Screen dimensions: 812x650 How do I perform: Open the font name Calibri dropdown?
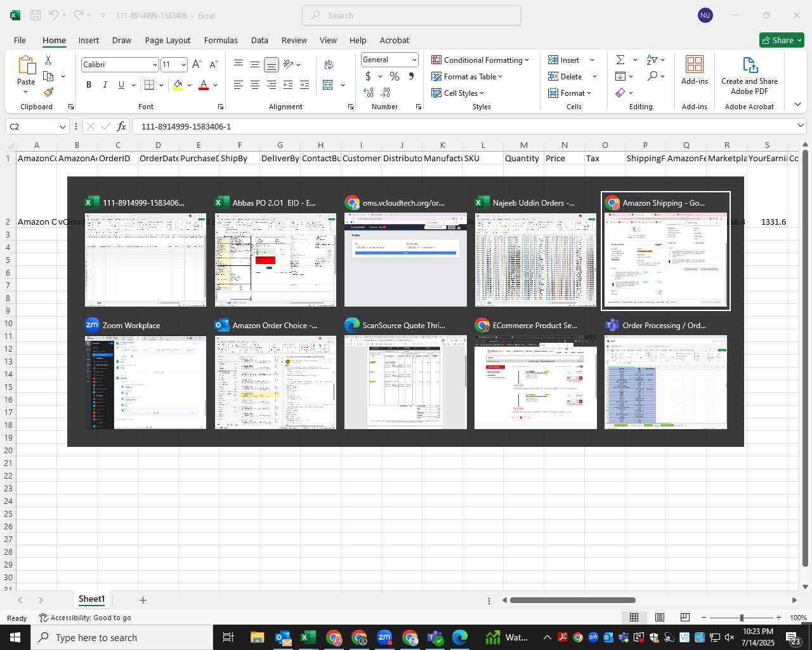point(154,65)
